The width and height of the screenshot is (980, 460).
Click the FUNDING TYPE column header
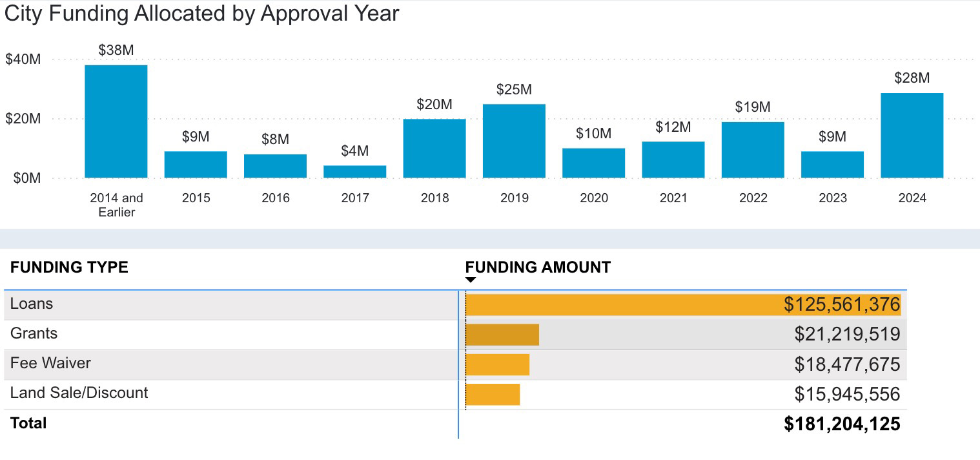click(x=69, y=267)
